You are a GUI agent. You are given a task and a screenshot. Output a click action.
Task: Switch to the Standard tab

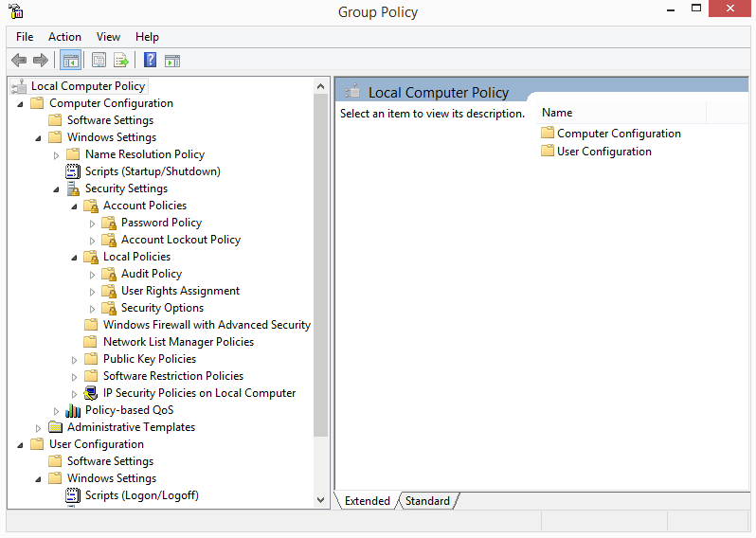click(x=427, y=501)
